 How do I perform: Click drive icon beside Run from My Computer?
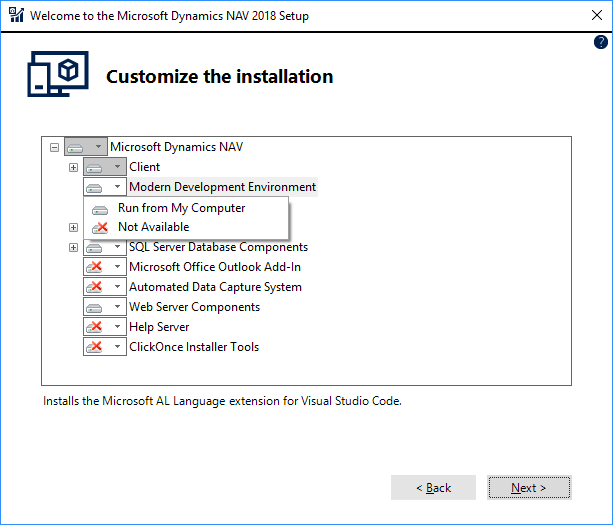pos(100,210)
